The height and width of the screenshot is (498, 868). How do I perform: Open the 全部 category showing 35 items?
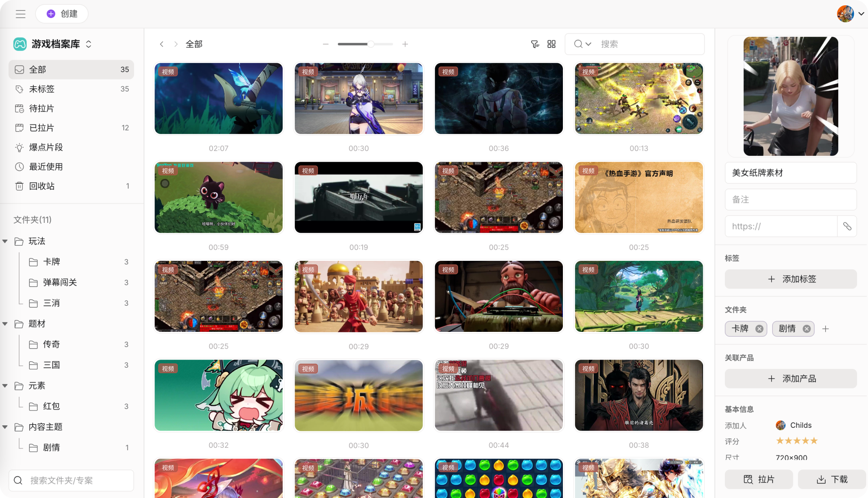click(38, 69)
